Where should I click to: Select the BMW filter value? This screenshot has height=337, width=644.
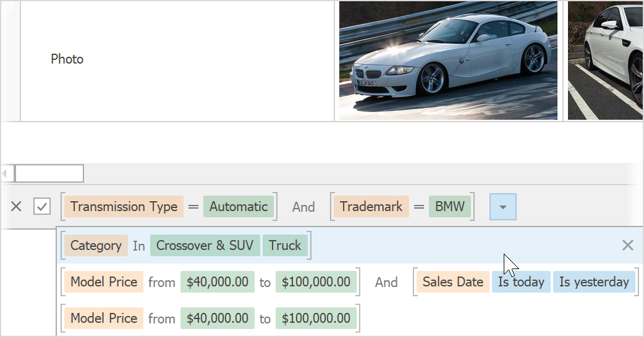[449, 207]
